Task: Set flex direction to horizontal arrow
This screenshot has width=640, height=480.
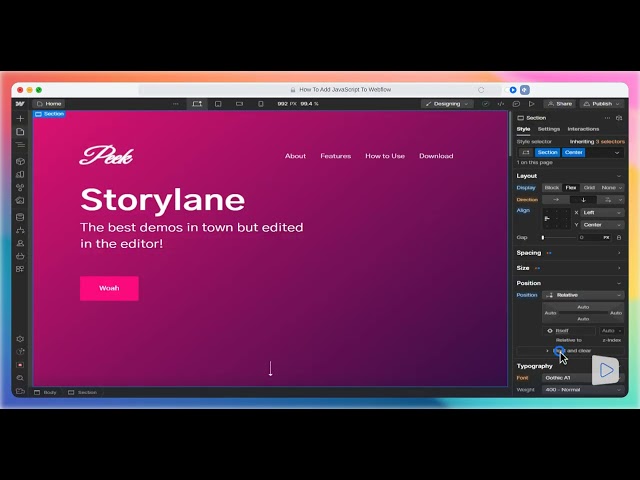Action: click(x=556, y=200)
